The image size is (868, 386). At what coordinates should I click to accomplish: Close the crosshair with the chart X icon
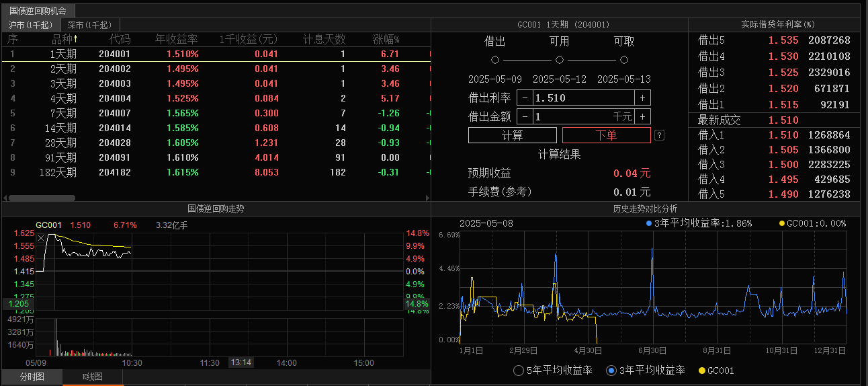click(x=41, y=239)
